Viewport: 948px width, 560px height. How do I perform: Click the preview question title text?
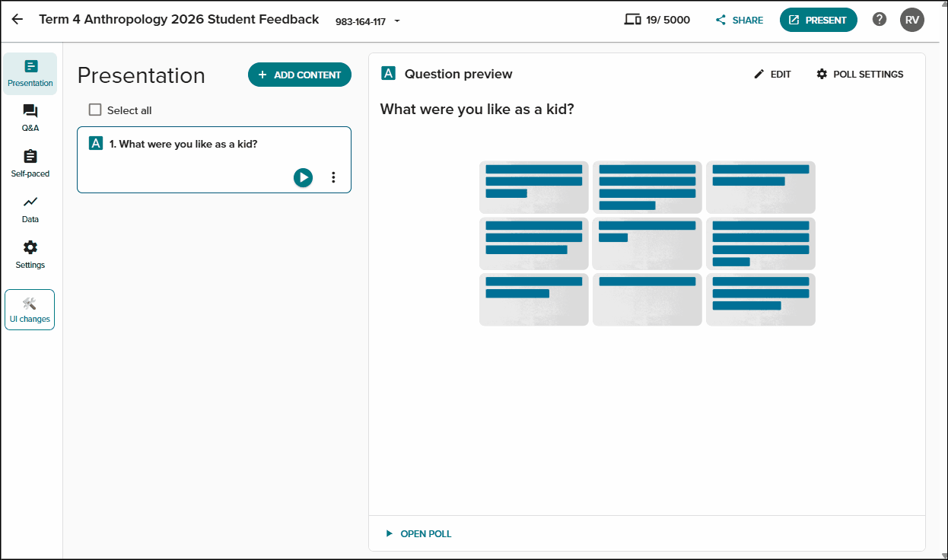click(x=477, y=110)
